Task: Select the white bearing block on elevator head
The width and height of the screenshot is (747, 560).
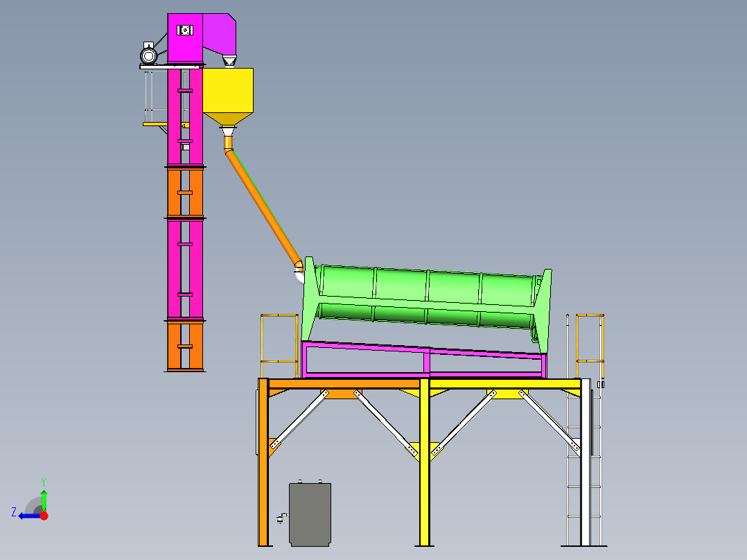Action: tap(185, 30)
